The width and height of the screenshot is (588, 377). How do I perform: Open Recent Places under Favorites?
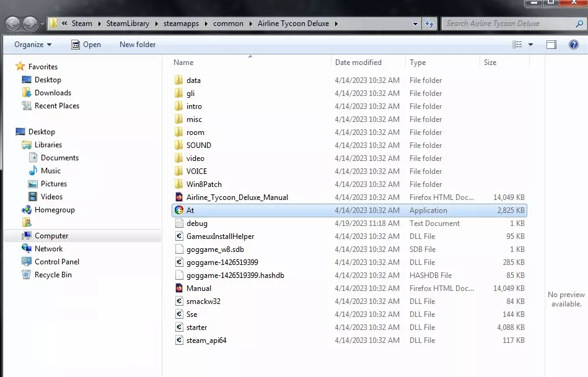50,106
